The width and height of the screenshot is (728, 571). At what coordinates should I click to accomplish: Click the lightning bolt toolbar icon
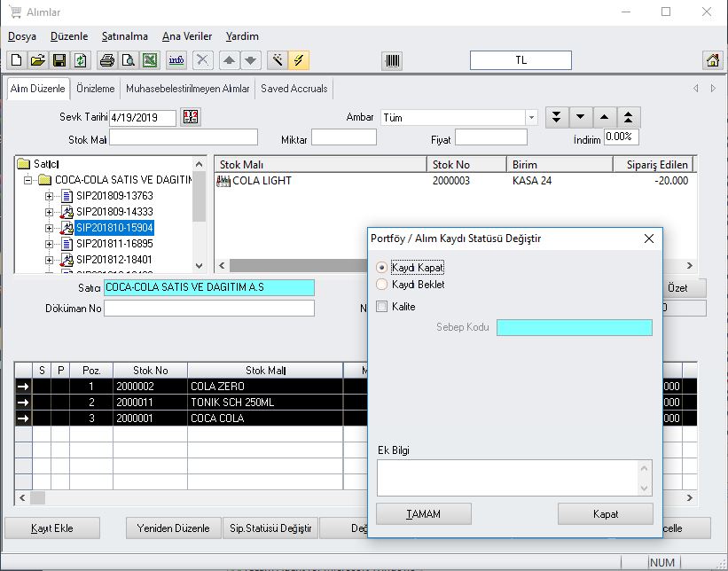tap(299, 60)
